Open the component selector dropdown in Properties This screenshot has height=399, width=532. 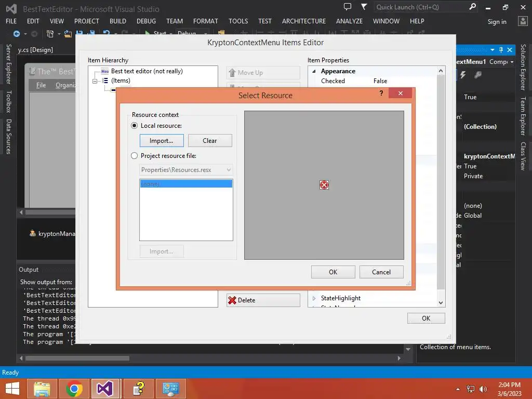(512, 62)
